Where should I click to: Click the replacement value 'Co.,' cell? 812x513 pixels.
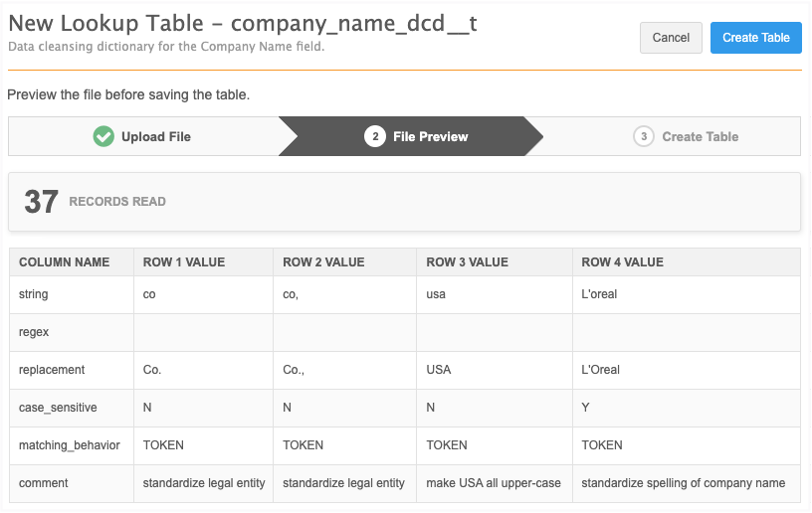coord(293,370)
